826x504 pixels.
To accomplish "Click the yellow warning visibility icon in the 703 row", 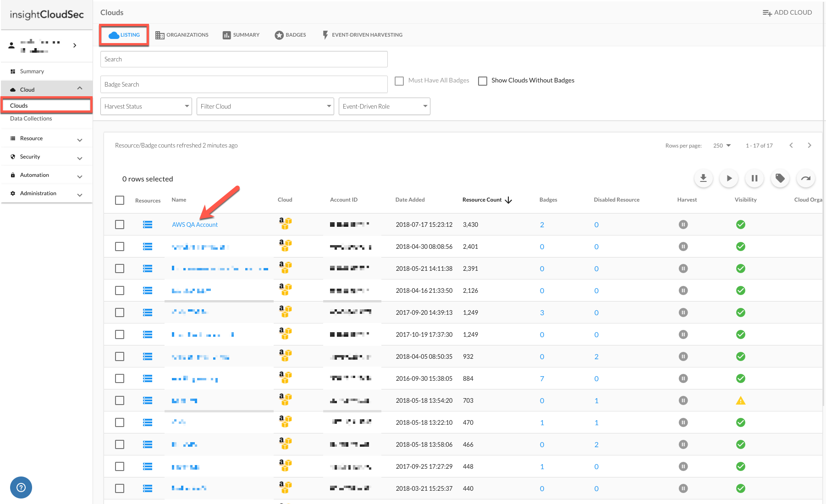I will coord(741,400).
